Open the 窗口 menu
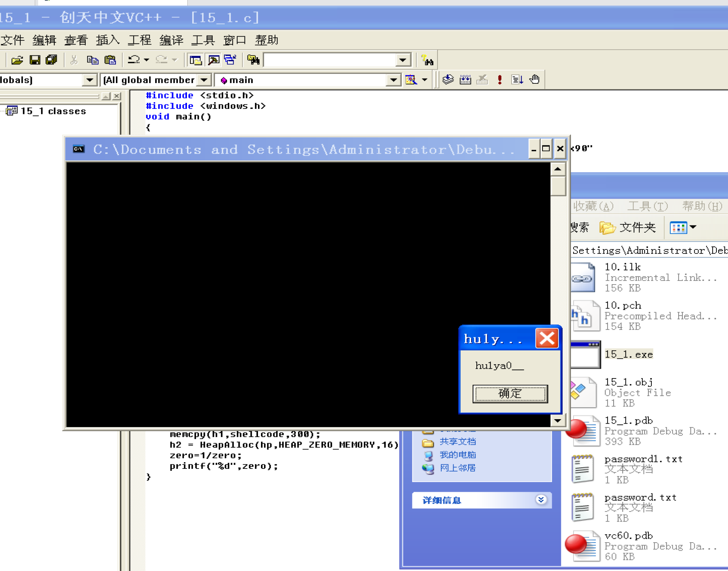This screenshot has height=571, width=728. point(235,40)
